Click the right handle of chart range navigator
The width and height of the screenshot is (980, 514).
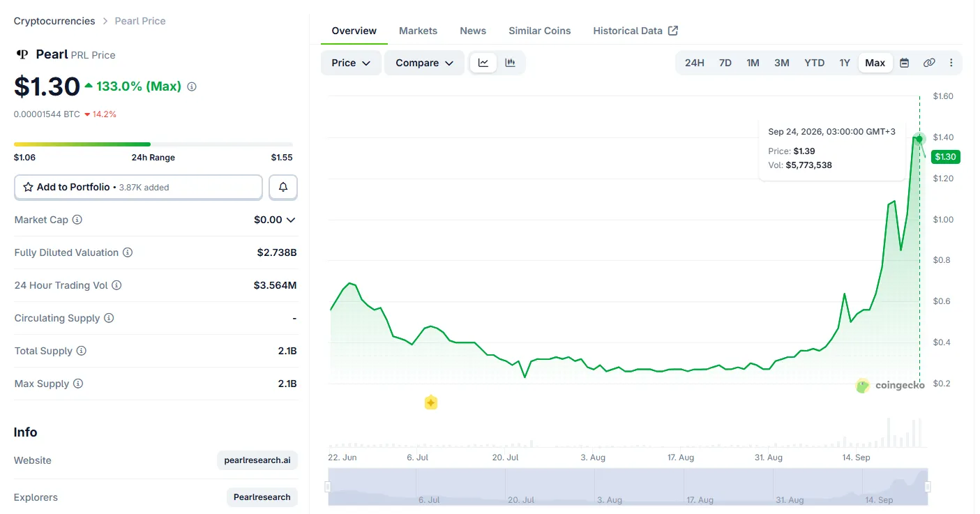coord(928,487)
